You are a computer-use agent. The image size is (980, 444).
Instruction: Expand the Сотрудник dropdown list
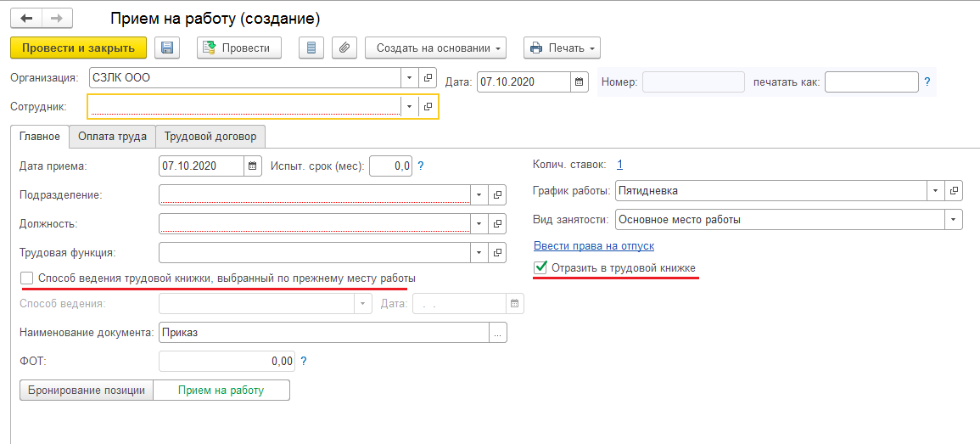click(410, 106)
